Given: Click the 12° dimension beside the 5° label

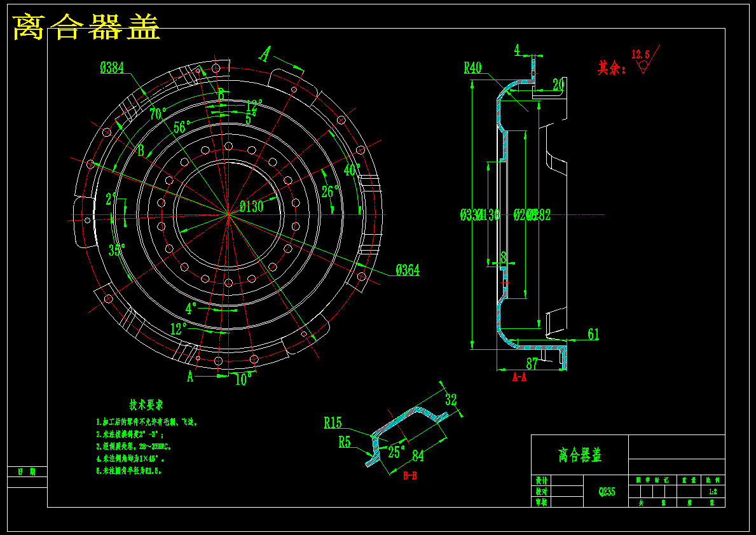Looking at the screenshot, I should point(254,105).
